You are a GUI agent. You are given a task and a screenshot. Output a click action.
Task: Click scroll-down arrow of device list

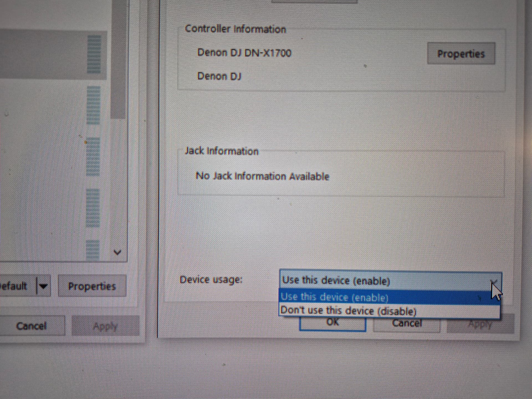(x=117, y=252)
